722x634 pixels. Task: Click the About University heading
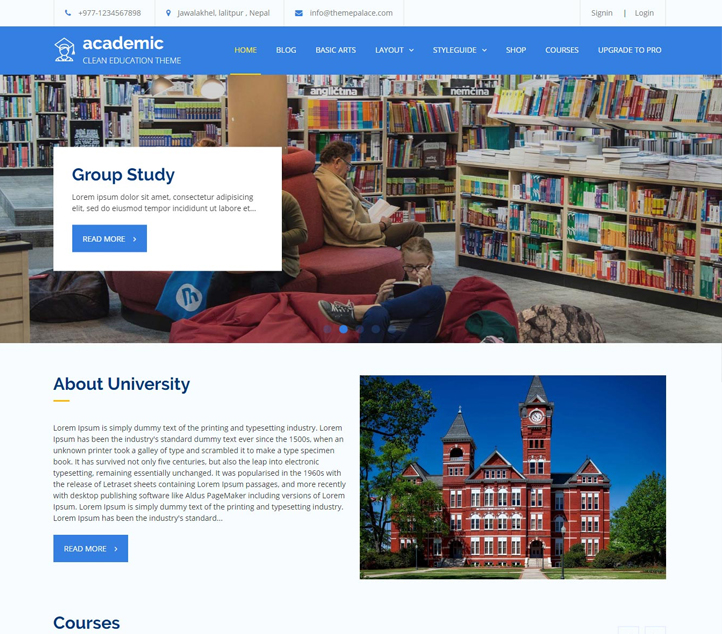[x=122, y=384]
